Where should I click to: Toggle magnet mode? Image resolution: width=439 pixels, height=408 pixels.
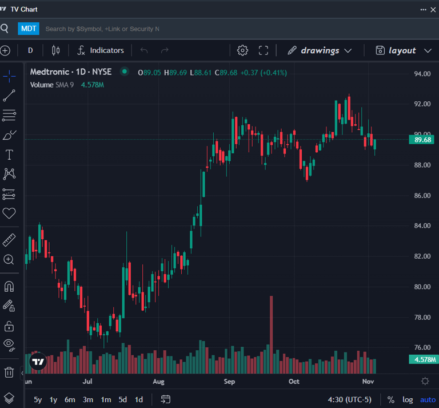(x=9, y=286)
